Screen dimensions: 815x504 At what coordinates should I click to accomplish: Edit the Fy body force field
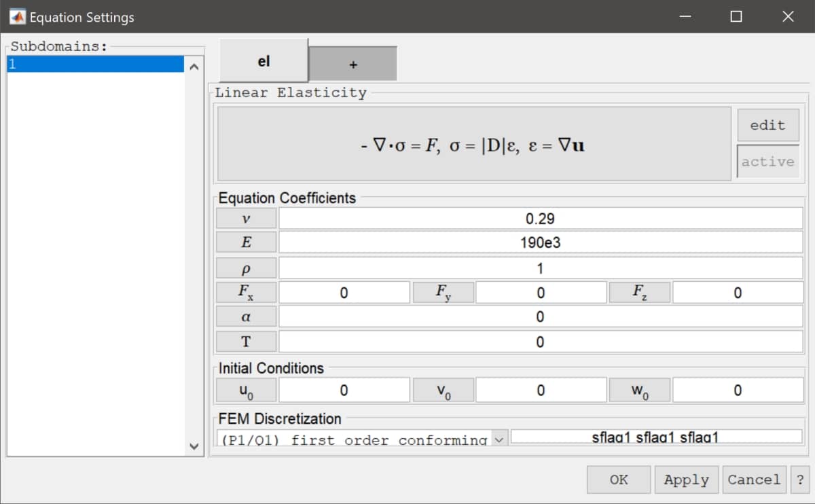click(541, 292)
